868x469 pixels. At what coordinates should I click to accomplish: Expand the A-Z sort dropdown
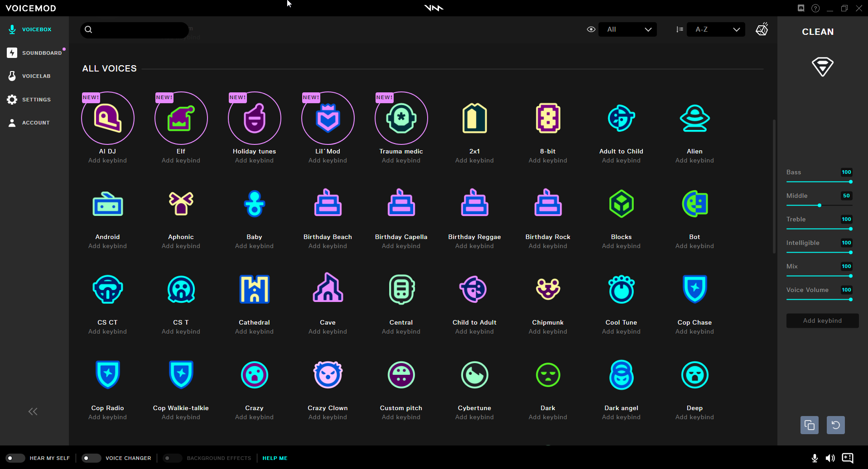[x=716, y=29]
